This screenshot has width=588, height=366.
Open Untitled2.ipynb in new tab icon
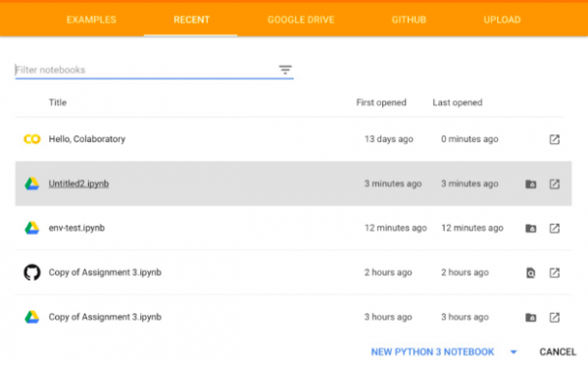click(555, 183)
